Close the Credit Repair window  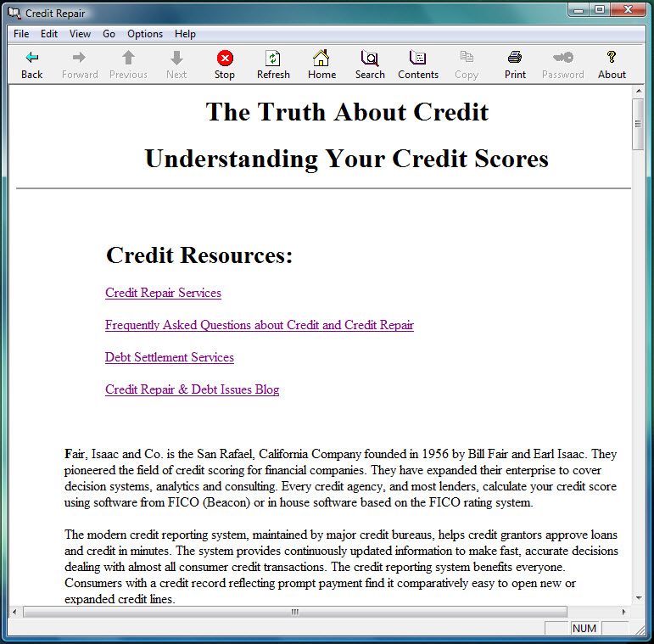pos(629,10)
